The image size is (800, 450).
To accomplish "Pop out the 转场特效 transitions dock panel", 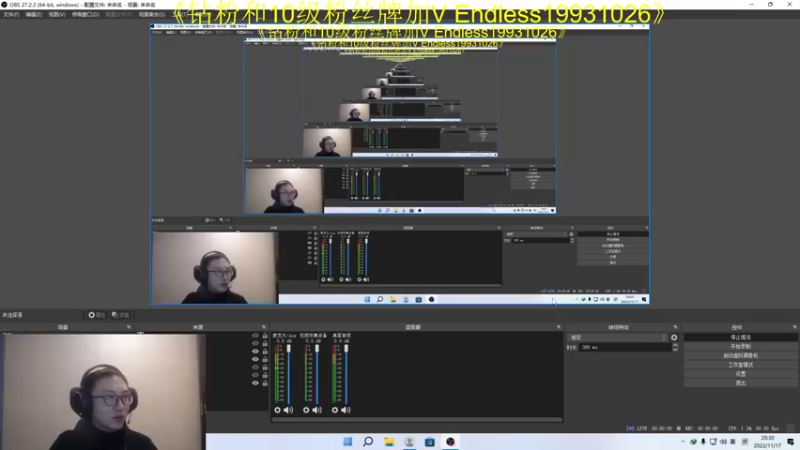I will [676, 327].
